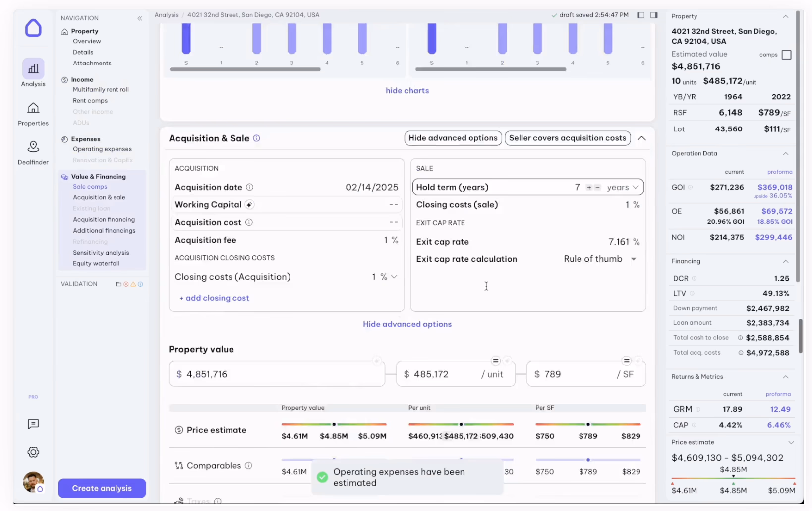This screenshot has height=511, width=812.
Task: Click the info icon next to Acquisition & Sale
Action: point(256,138)
